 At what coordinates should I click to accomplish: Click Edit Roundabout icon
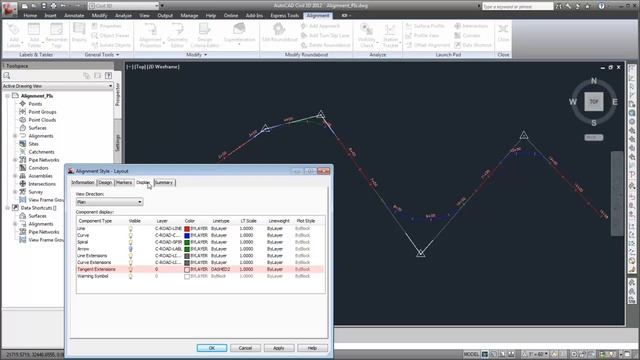click(x=280, y=33)
